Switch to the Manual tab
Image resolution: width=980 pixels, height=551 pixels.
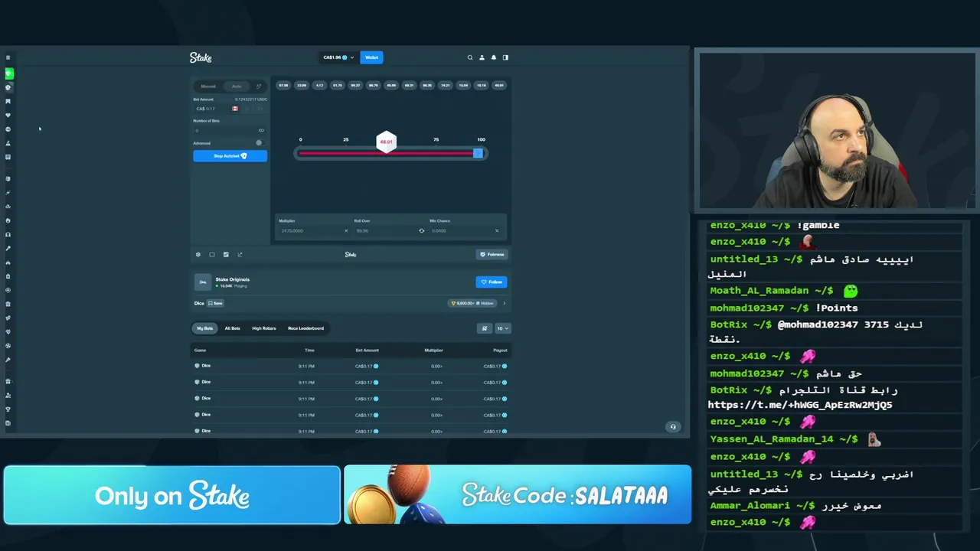(x=208, y=86)
